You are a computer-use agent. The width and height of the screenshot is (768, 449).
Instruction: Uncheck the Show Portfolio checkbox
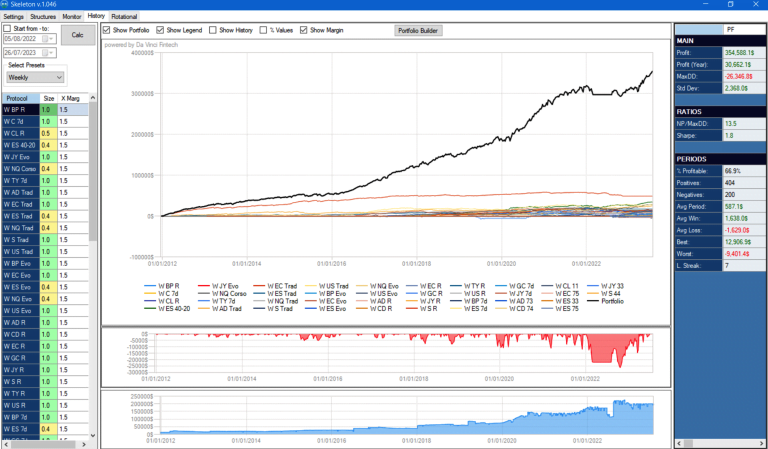[108, 31]
